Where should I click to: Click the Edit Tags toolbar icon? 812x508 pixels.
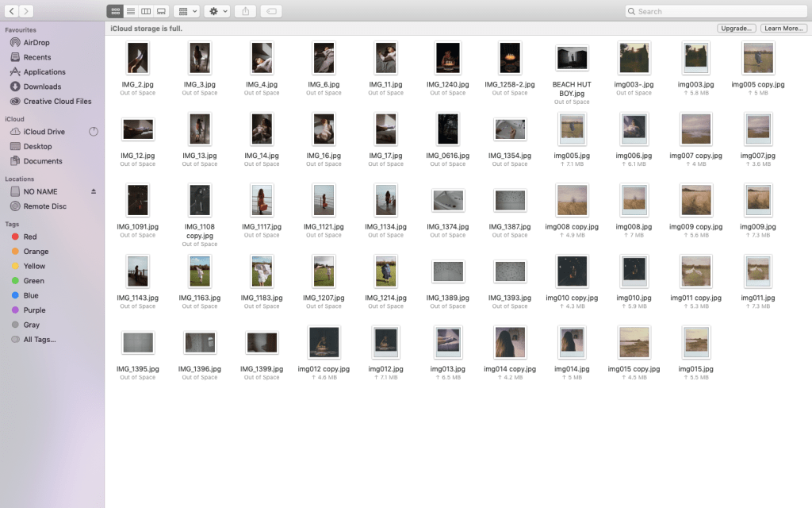click(x=270, y=11)
